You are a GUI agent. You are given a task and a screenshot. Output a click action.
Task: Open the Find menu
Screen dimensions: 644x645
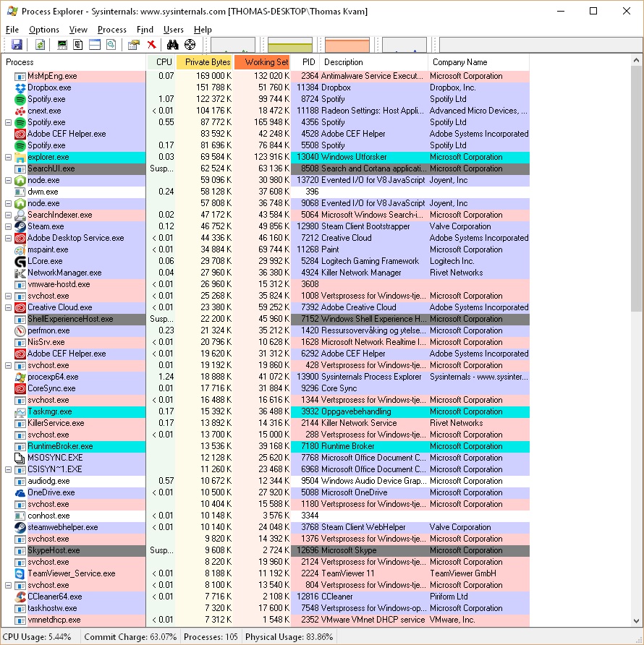[145, 30]
